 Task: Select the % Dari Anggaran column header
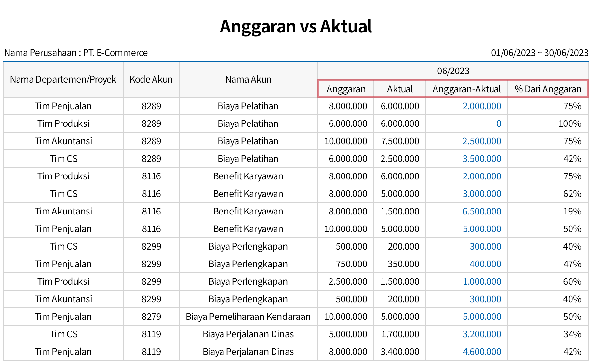tap(548, 89)
